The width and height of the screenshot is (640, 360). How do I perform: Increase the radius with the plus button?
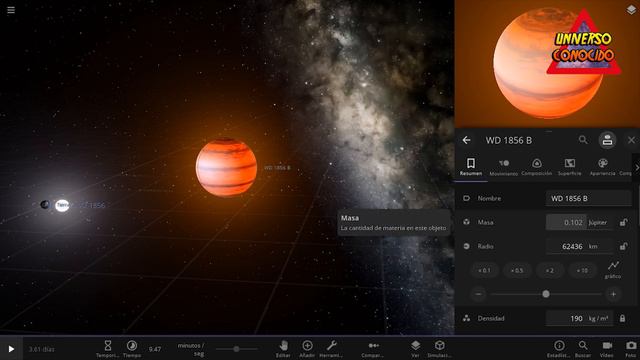click(613, 294)
